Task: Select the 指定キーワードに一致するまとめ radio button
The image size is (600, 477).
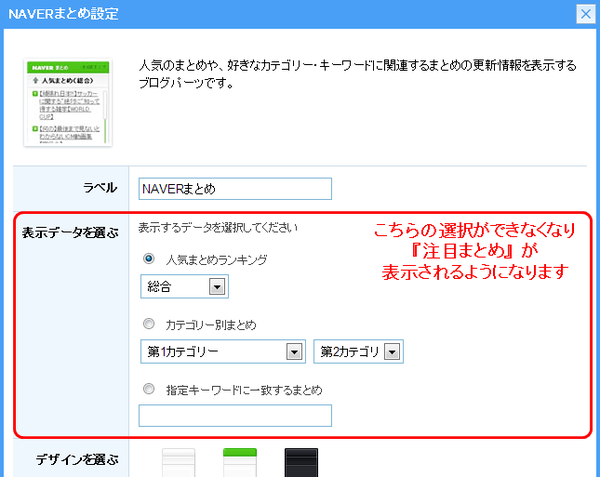Action: pos(149,389)
